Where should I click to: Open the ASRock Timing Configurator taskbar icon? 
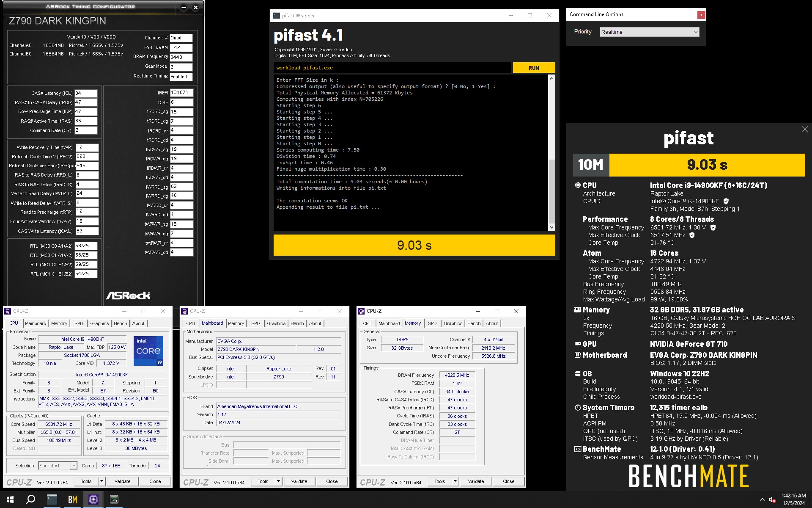114,500
